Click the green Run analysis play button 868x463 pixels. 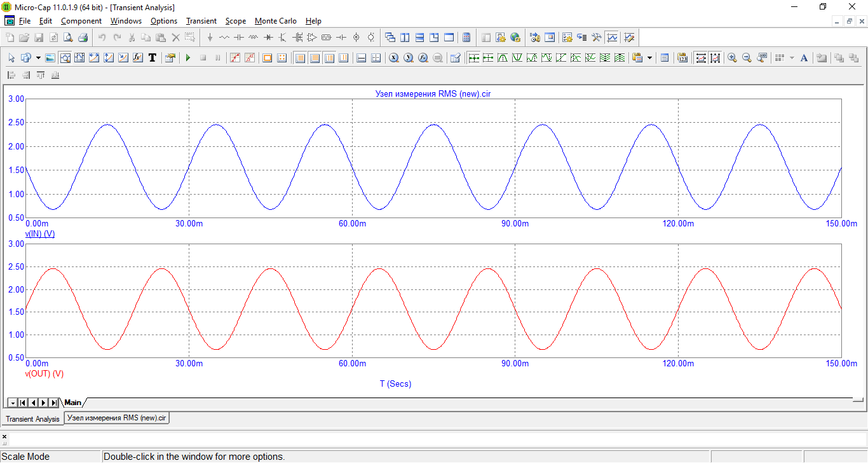[188, 58]
